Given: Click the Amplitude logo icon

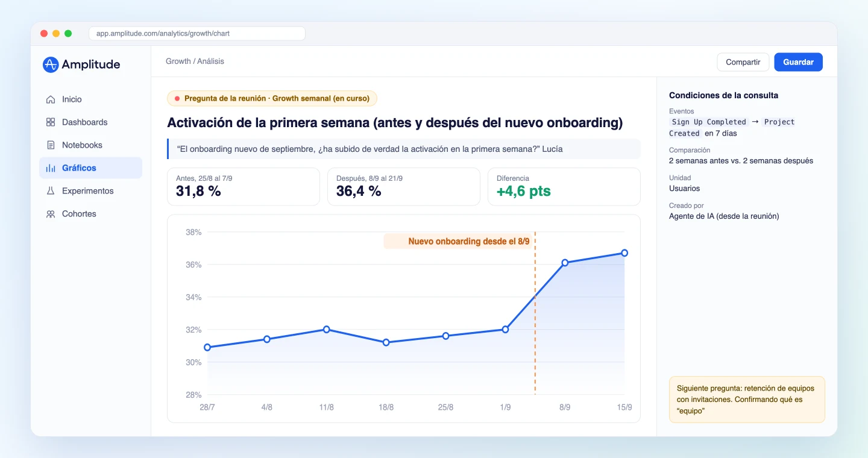Looking at the screenshot, I should pyautogui.click(x=51, y=64).
